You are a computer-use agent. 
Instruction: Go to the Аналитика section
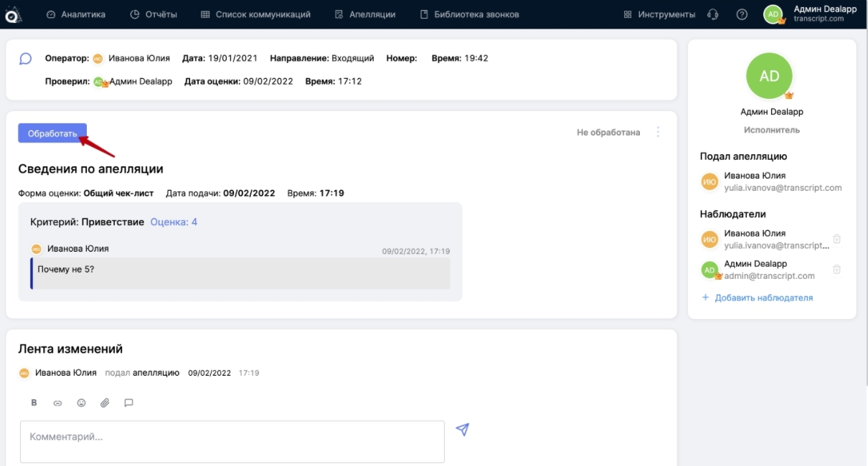coord(75,14)
